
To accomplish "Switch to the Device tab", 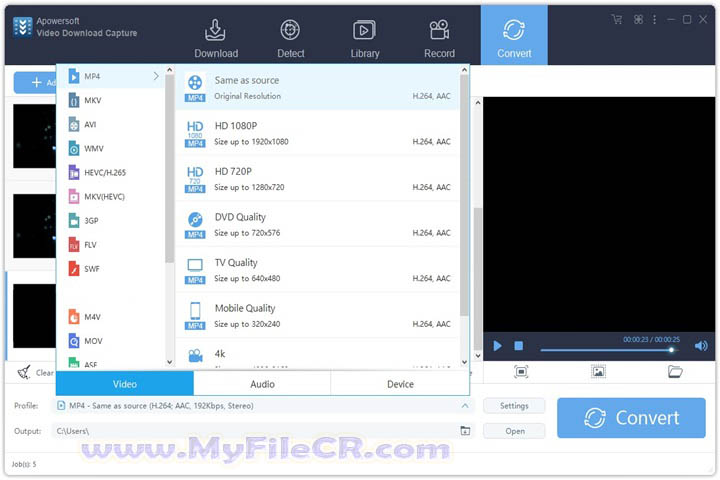I will pos(400,384).
